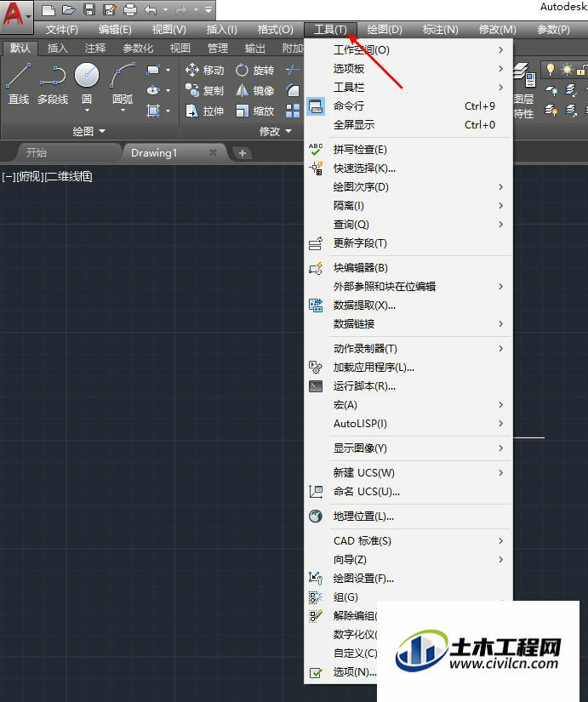Expand the 查询(Q) submenu
Image resolution: width=588 pixels, height=702 pixels.
408,225
